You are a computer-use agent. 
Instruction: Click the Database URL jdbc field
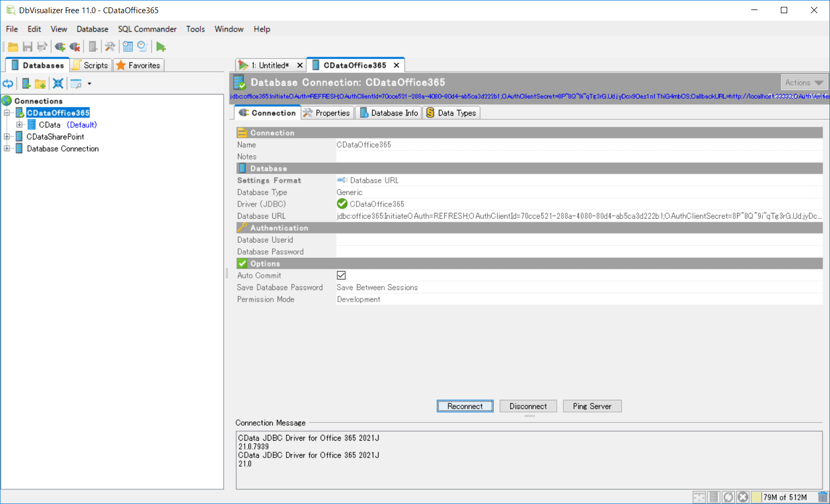click(579, 216)
